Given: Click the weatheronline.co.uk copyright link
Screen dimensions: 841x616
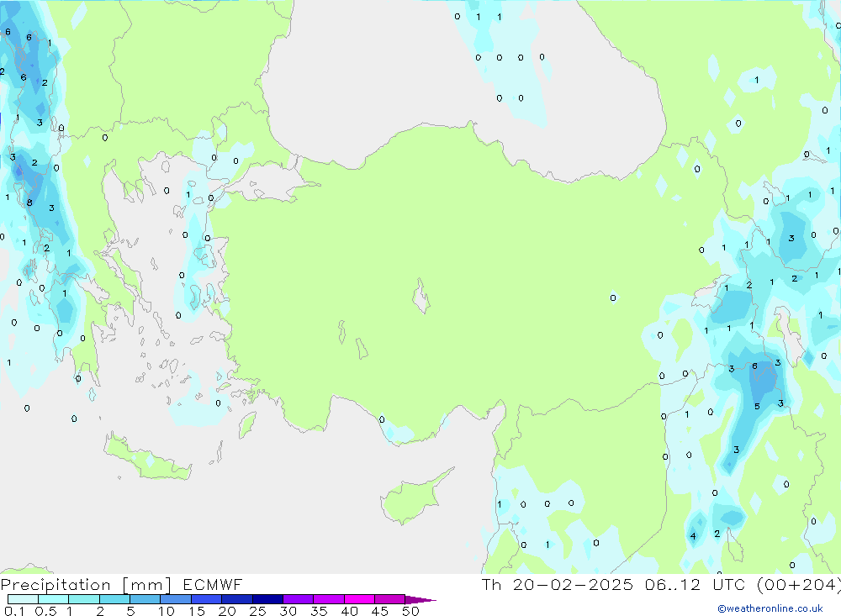Looking at the screenshot, I should pyautogui.click(x=770, y=608).
